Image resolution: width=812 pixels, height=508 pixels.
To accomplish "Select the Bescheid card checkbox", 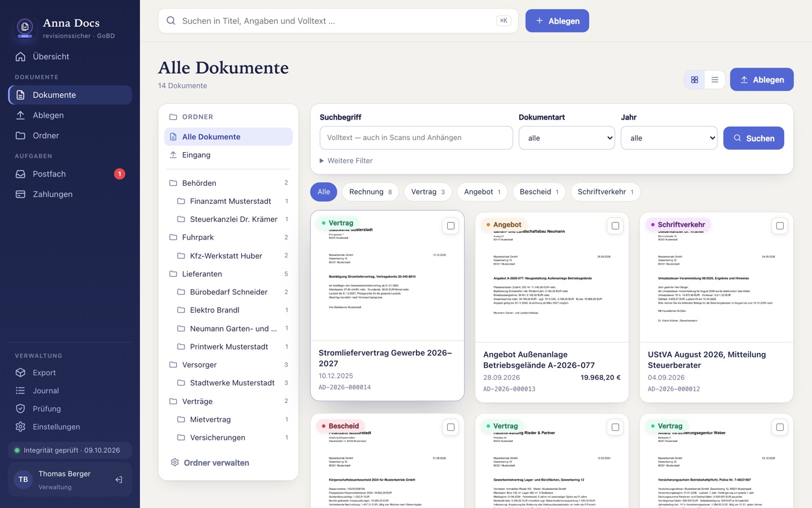I will [x=451, y=427].
